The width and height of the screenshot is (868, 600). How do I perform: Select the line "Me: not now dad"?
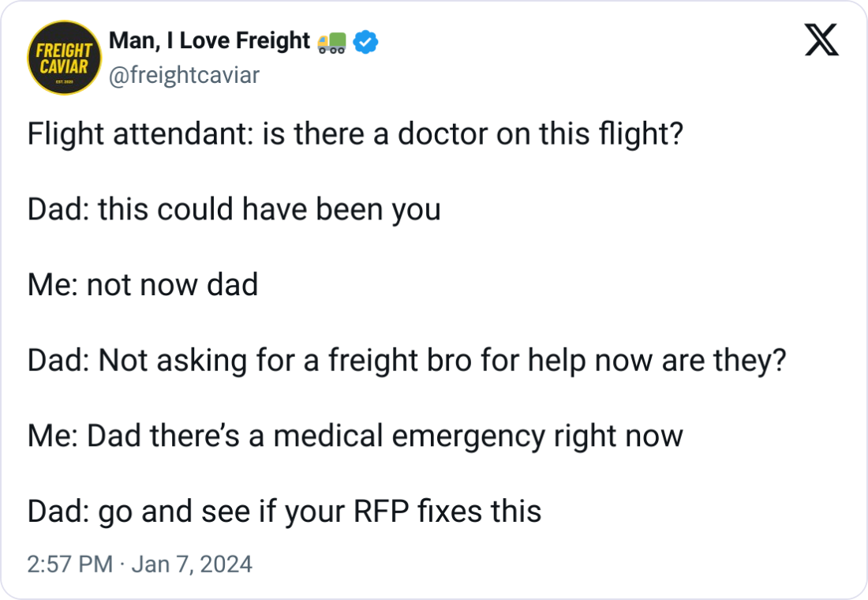[x=143, y=284]
